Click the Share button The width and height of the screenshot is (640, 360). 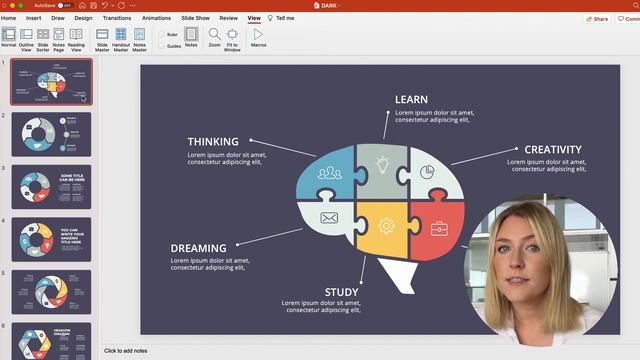(597, 19)
